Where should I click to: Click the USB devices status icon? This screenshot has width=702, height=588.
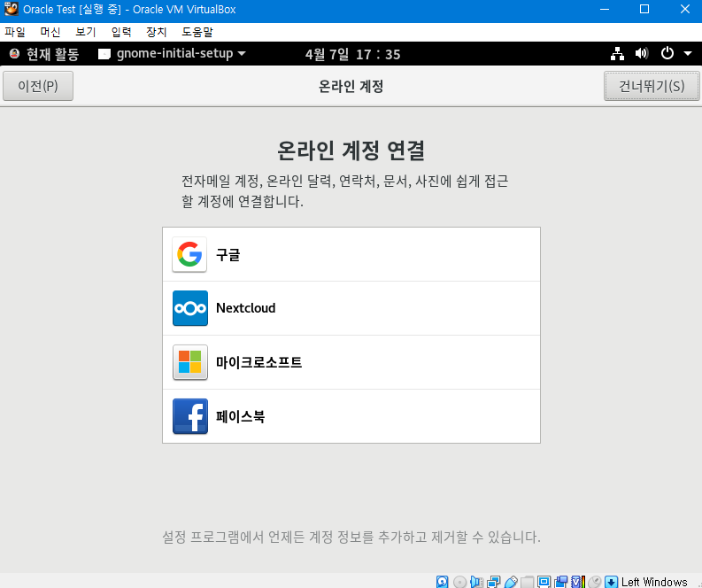click(x=511, y=582)
